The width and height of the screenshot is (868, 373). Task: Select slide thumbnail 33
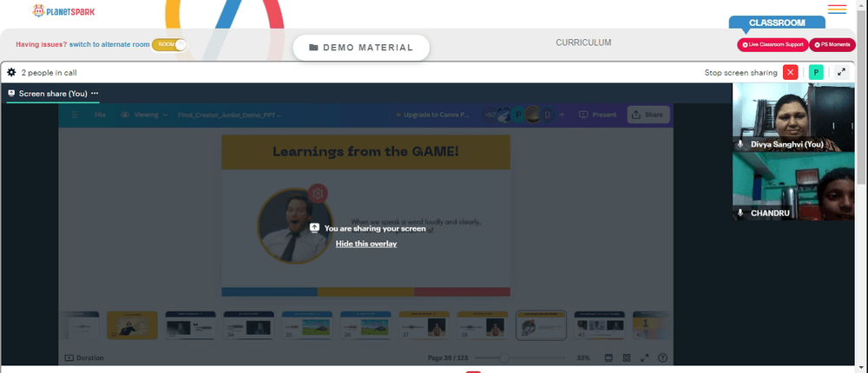190,324
